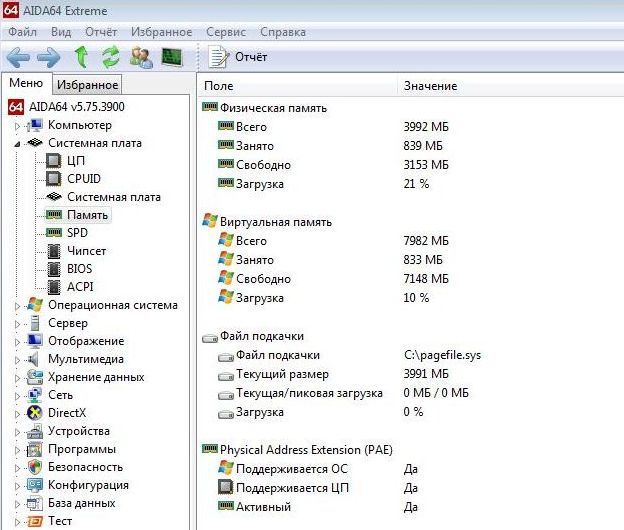Select the Текущая/пиковая загрузка row
The height and width of the screenshot is (530, 624).
(309, 393)
